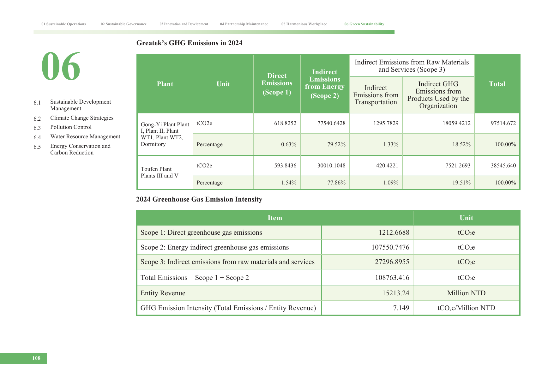The height and width of the screenshot is (392, 554).
Task: Select the Direct Emissions (Scope 1) header
Action: pos(277,84)
